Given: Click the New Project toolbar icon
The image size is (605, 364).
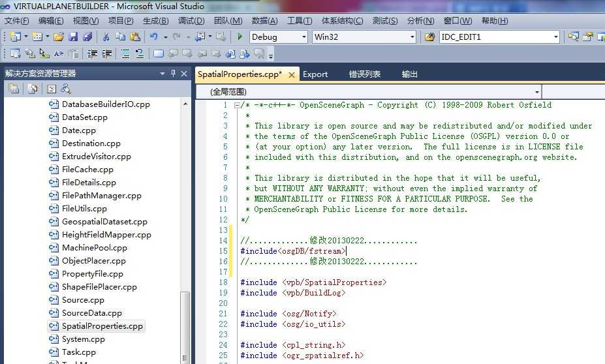Looking at the screenshot, I should (x=16, y=37).
